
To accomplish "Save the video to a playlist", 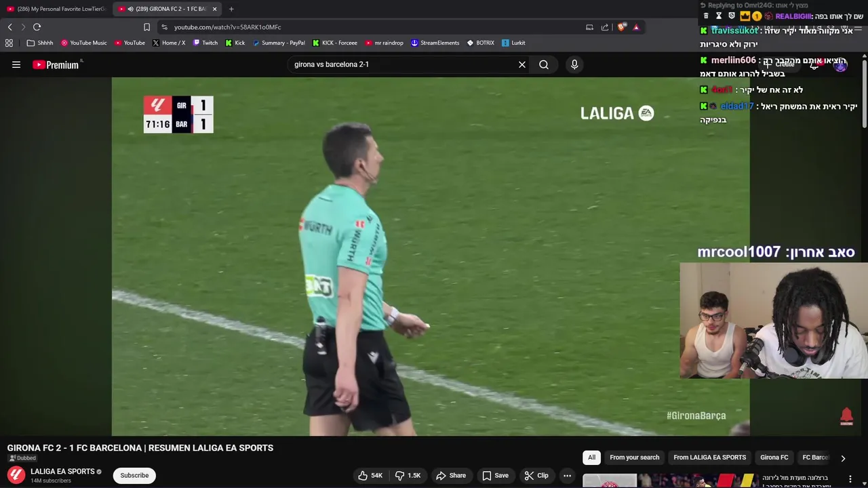I will tap(495, 475).
